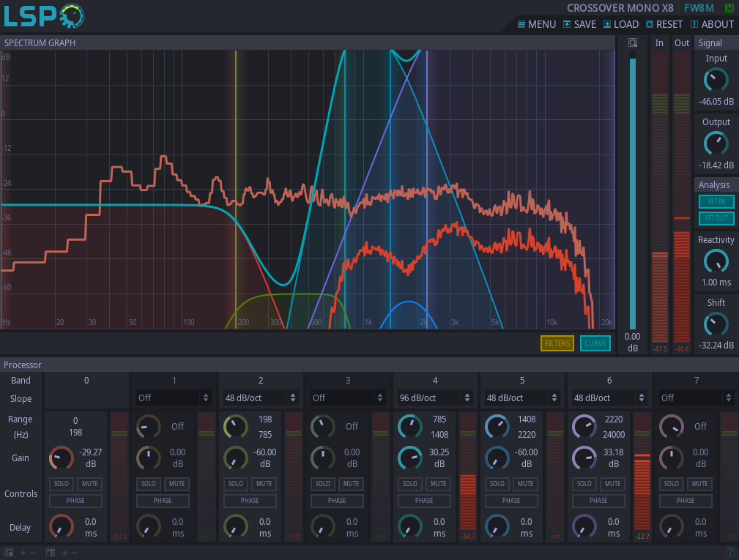The height and width of the screenshot is (560, 739).
Task: Click band 2 gain knob
Action: 236,458
